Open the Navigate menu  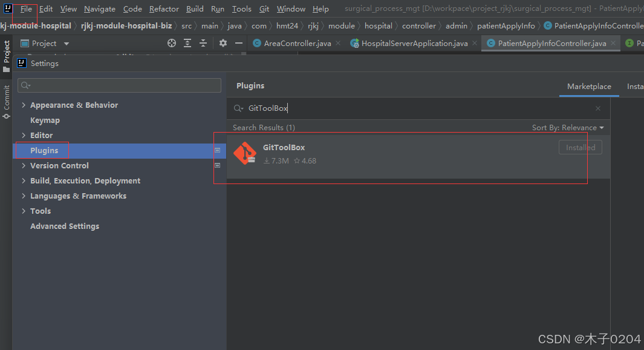[x=99, y=8]
